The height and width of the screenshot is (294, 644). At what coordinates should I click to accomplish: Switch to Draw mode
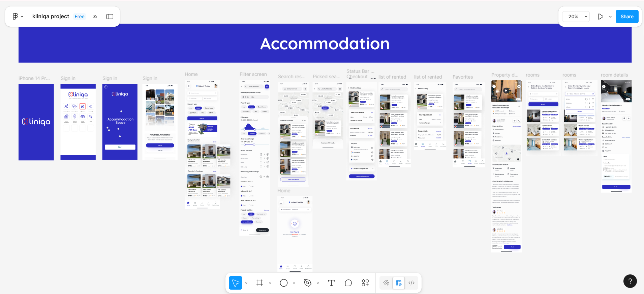(x=386, y=283)
